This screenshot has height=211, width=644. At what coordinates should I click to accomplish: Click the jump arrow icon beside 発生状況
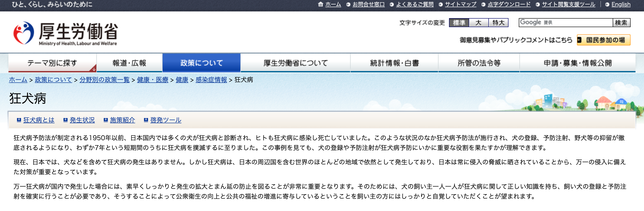pyautogui.click(x=66, y=120)
